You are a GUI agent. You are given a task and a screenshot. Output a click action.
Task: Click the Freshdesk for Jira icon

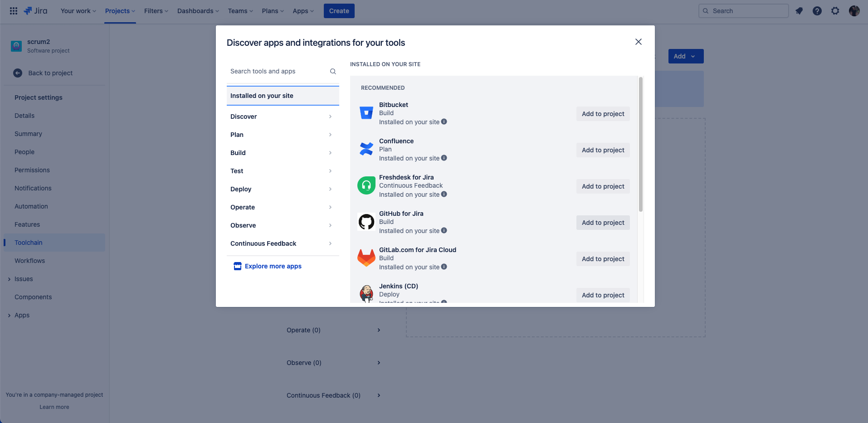click(366, 185)
